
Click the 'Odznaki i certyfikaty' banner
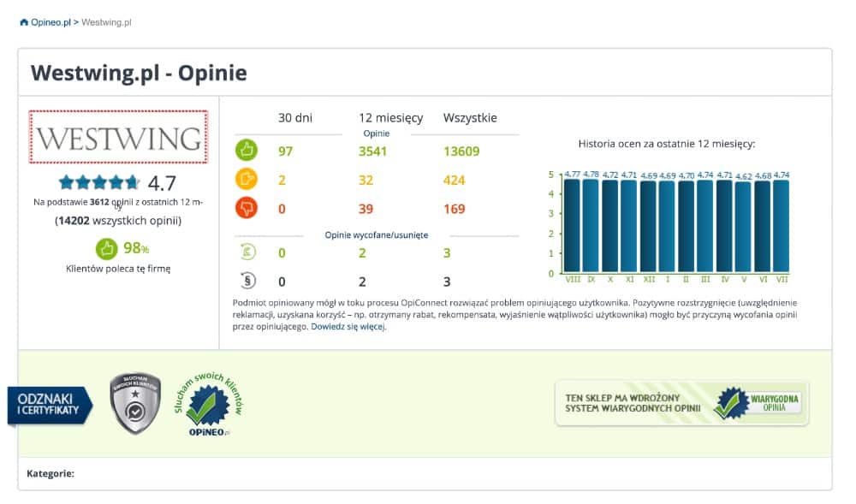[x=50, y=406]
